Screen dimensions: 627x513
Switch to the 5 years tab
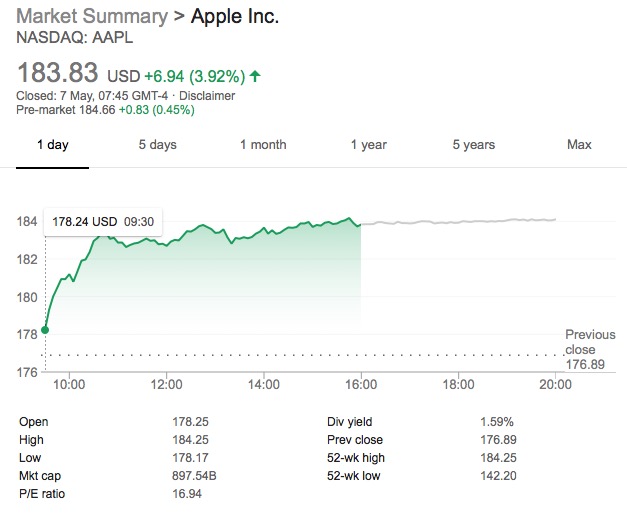[473, 145]
